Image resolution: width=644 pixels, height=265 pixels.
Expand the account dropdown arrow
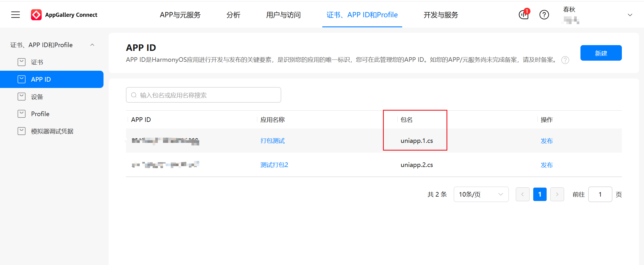[x=630, y=15]
